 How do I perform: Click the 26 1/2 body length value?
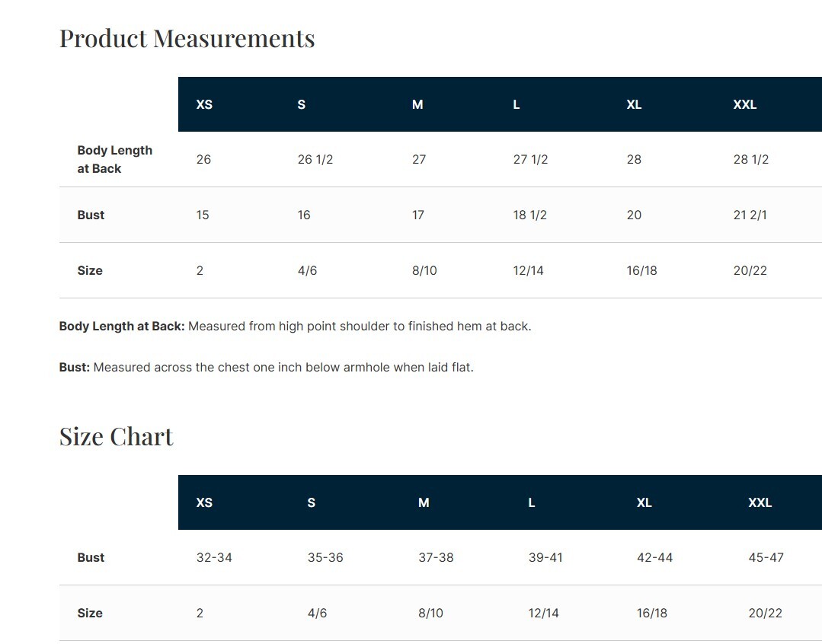pos(315,160)
